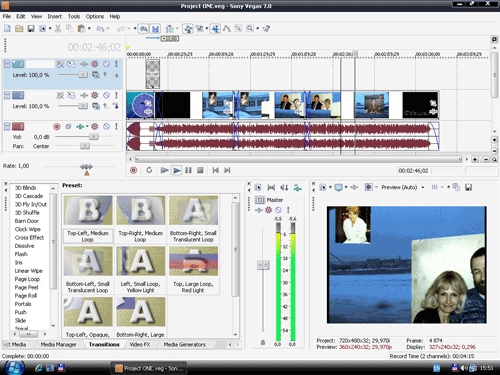Viewport: 500px width, 375px height.
Task: Open track FX on video track 2
Action: pos(84,96)
